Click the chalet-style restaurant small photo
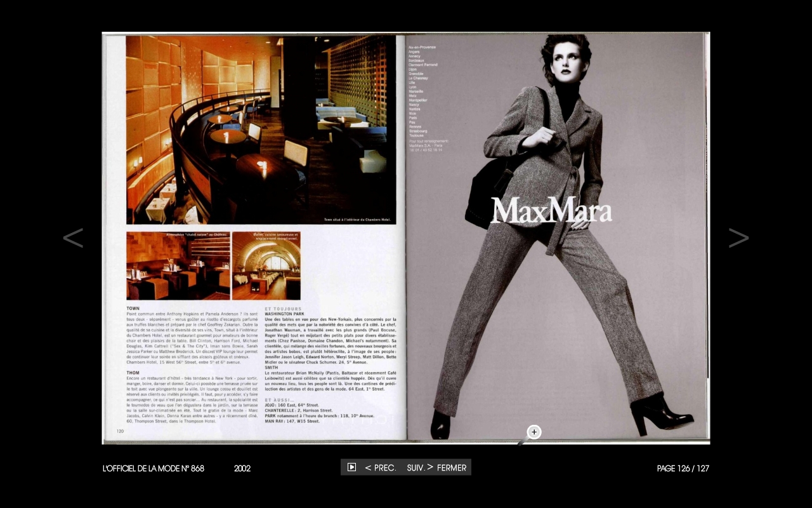 click(x=178, y=265)
